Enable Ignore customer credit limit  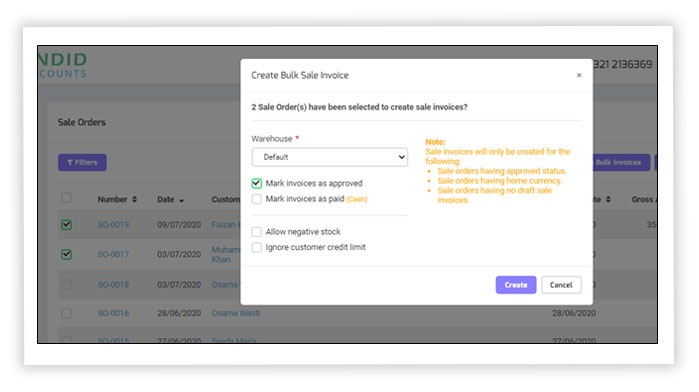click(256, 247)
